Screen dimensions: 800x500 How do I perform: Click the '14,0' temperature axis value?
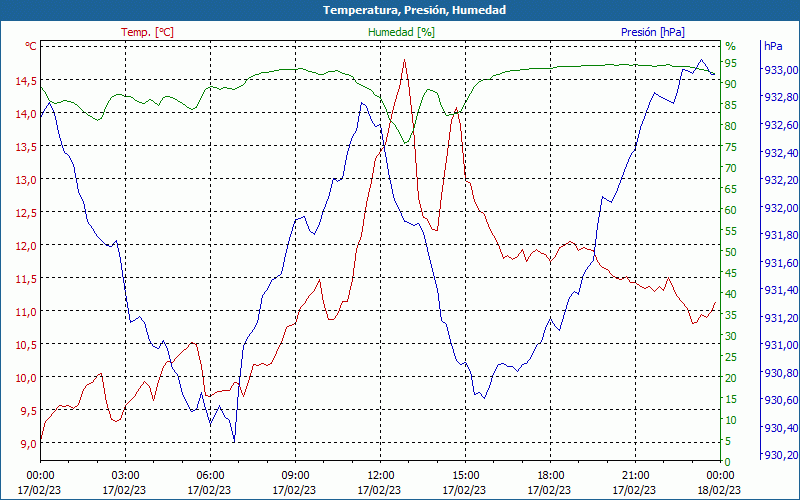pyautogui.click(x=26, y=114)
